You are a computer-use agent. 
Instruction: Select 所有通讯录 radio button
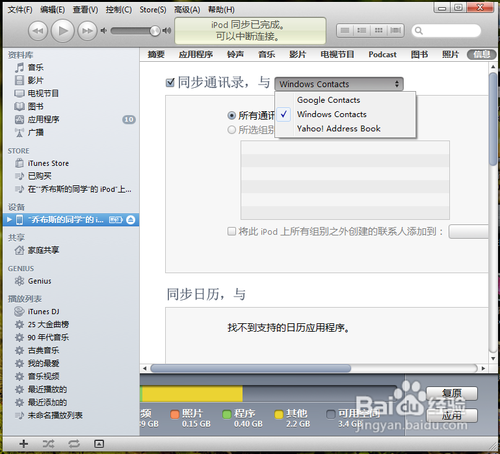231,116
